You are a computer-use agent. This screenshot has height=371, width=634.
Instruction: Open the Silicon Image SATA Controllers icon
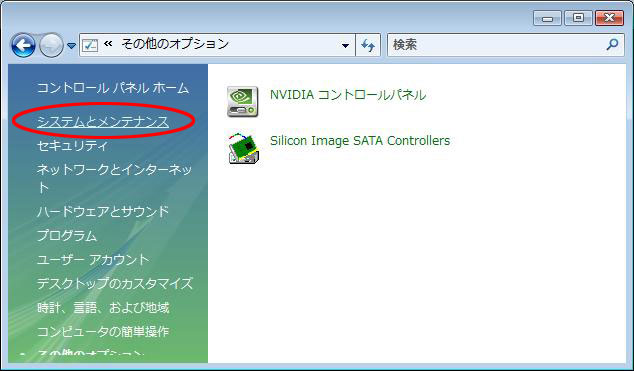[243, 148]
